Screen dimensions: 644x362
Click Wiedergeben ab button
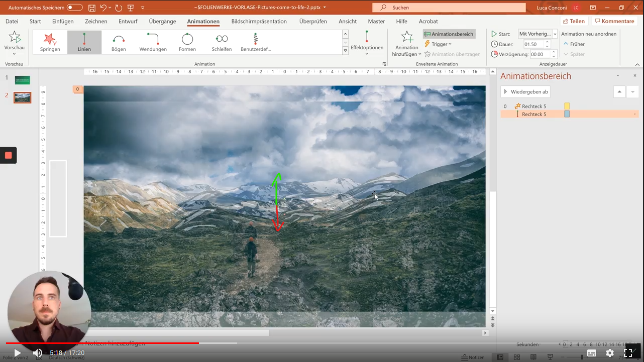coord(525,92)
